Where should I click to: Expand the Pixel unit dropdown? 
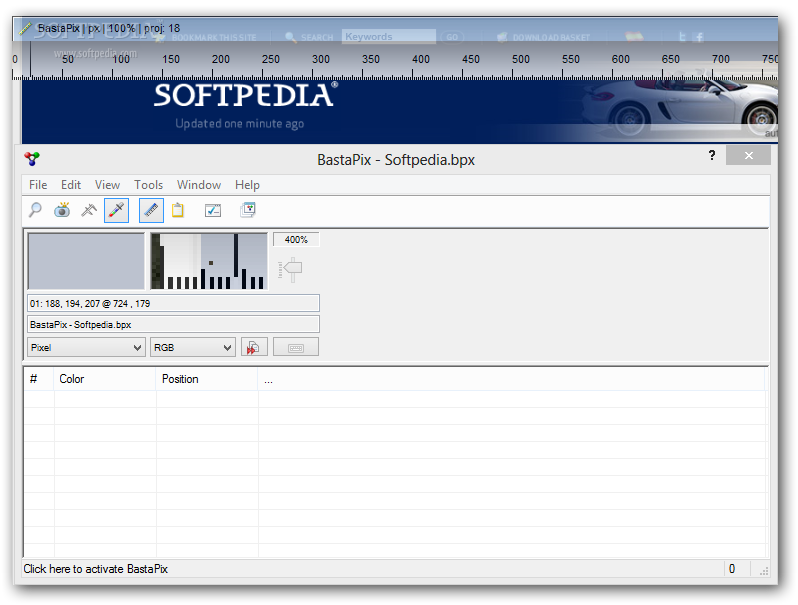86,348
